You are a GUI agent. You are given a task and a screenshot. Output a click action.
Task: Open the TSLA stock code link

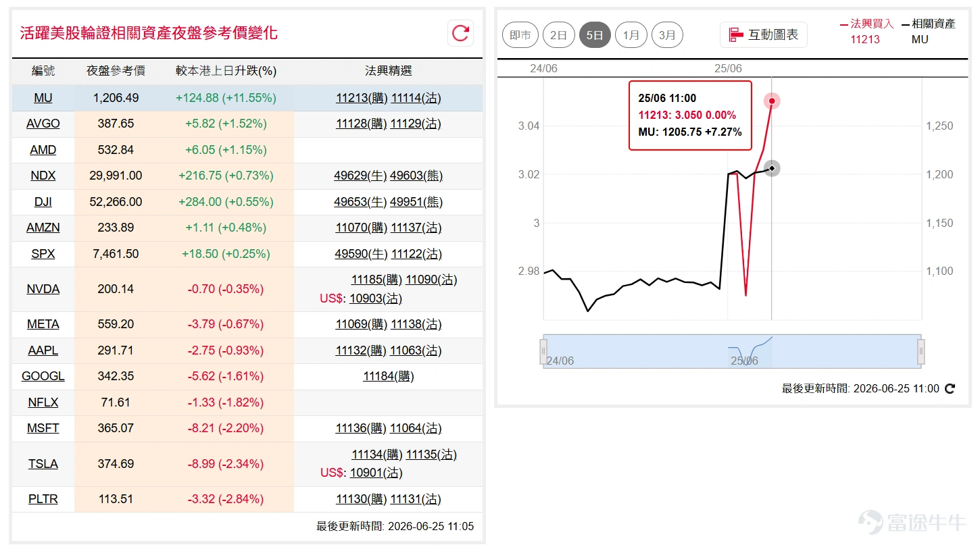pyautogui.click(x=43, y=464)
